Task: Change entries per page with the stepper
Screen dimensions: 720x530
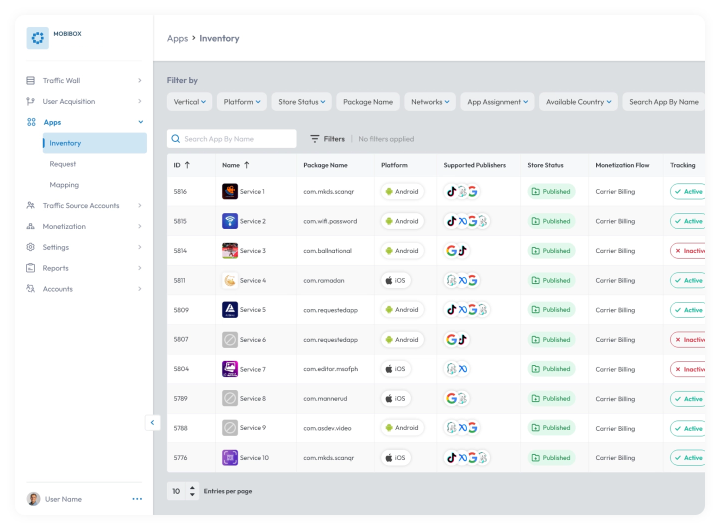Action: pyautogui.click(x=192, y=491)
